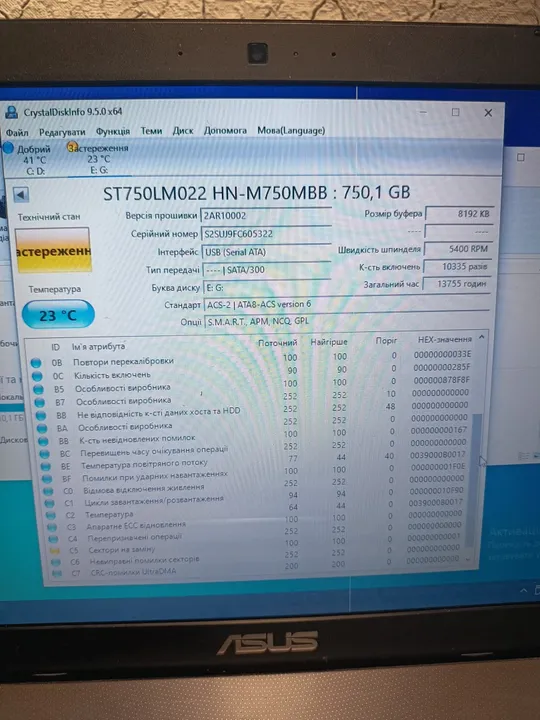
Task: Click status circle of row C0
Action: [48, 491]
